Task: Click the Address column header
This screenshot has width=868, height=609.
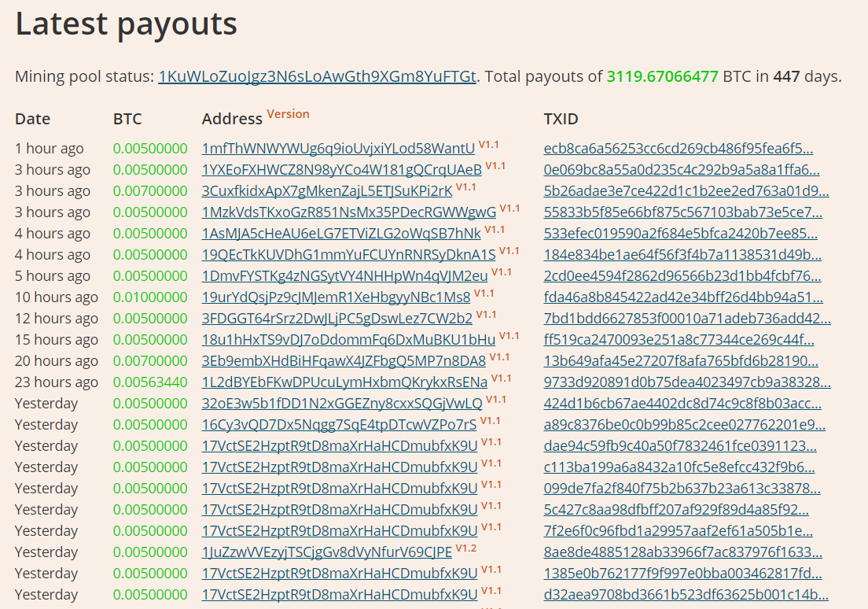Action: pyautogui.click(x=232, y=119)
